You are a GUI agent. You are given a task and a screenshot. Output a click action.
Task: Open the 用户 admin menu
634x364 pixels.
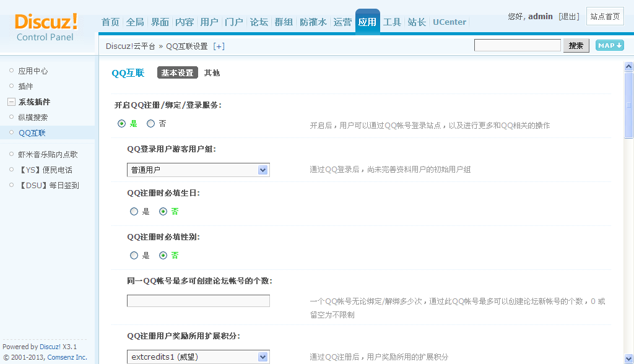pos(209,22)
